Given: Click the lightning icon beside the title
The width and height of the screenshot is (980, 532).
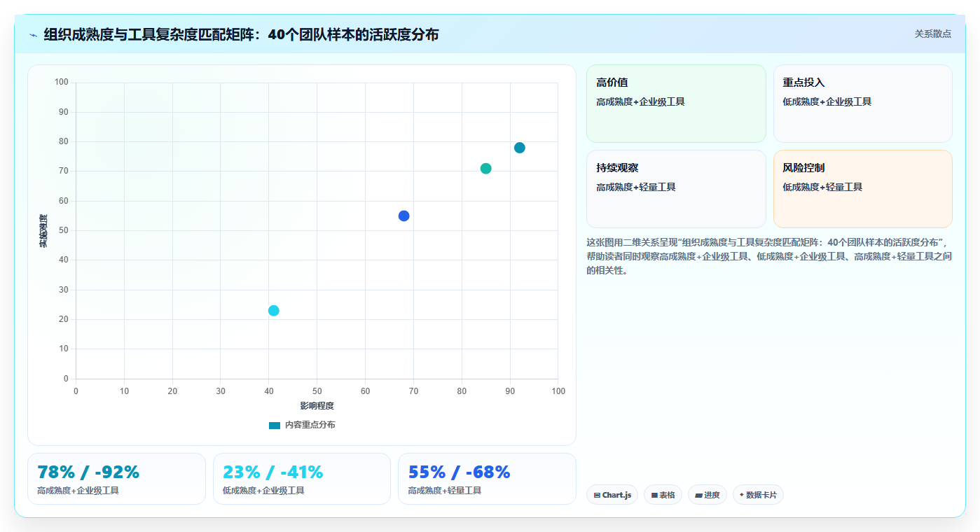Looking at the screenshot, I should tap(33, 35).
